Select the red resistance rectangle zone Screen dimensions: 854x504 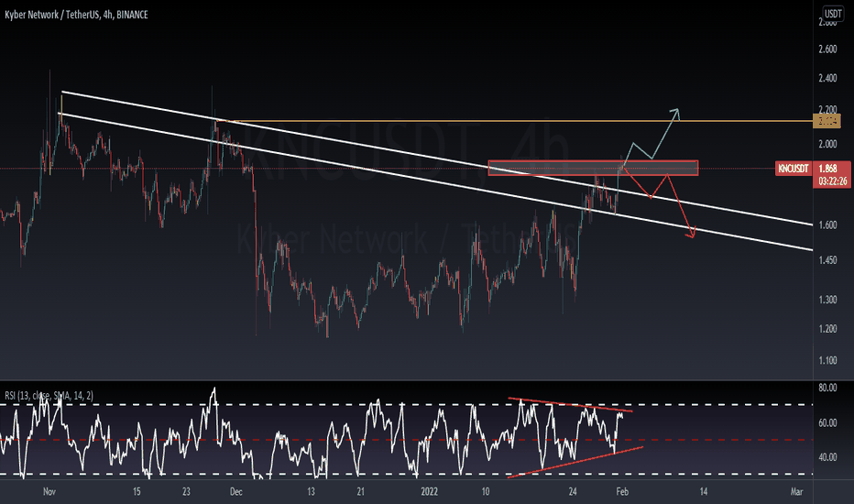[x=593, y=168]
